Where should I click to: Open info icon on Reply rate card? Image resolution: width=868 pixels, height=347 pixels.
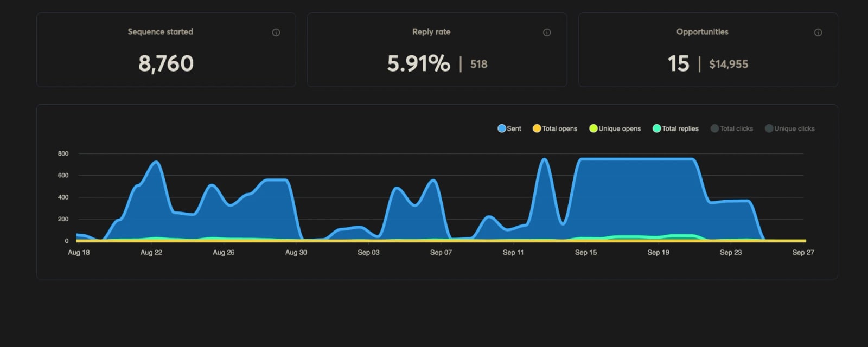tap(547, 33)
